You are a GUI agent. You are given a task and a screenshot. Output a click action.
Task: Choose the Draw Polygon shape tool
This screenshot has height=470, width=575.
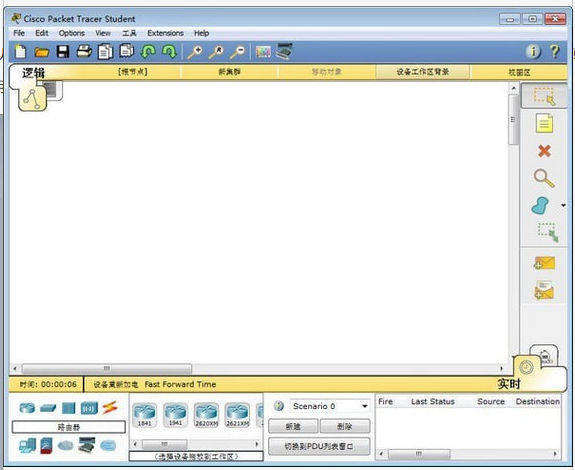click(x=541, y=205)
